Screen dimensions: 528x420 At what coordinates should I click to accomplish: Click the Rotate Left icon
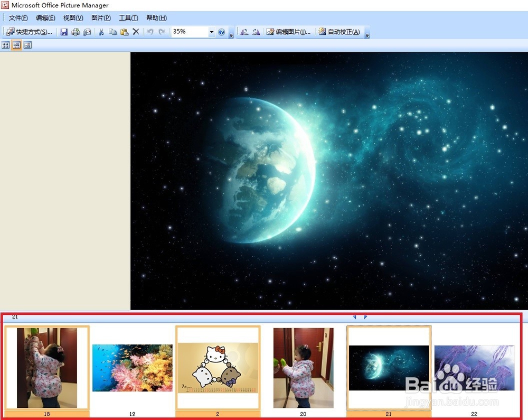(x=244, y=32)
